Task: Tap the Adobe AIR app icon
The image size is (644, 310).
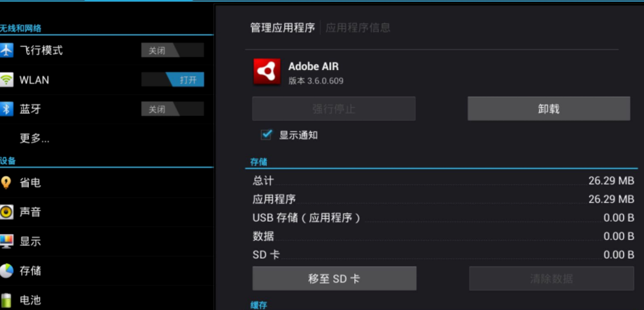Action: pyautogui.click(x=266, y=72)
